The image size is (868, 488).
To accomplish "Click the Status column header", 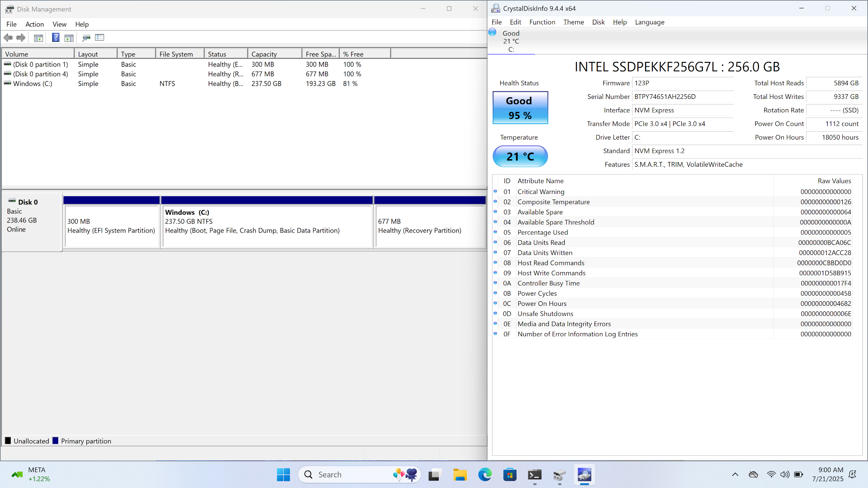I will 226,54.
